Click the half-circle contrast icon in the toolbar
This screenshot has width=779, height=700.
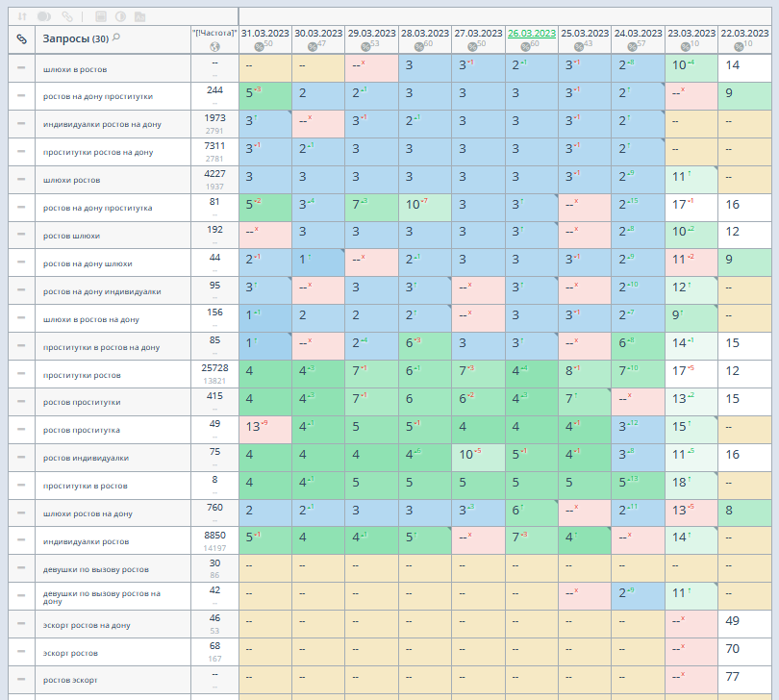(x=120, y=16)
